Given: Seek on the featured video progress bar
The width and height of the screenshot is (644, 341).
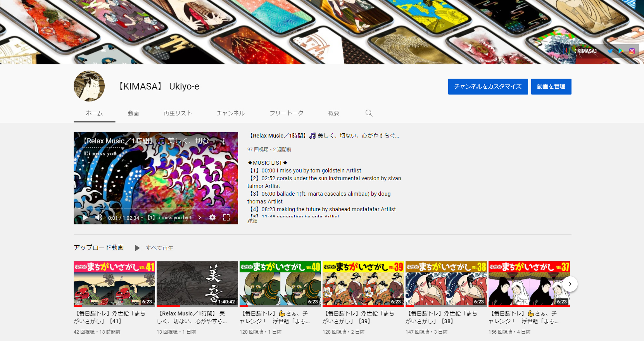Looking at the screenshot, I should [x=156, y=209].
